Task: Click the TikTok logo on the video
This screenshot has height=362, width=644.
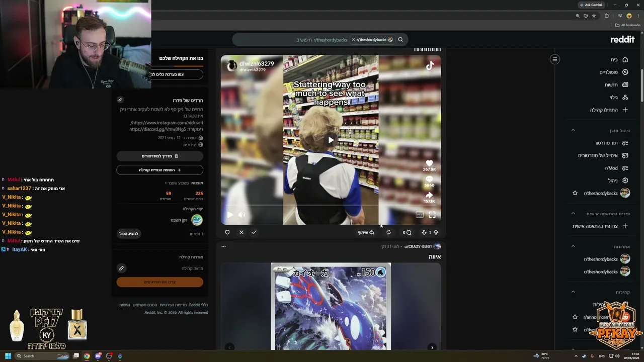Action: tap(430, 66)
